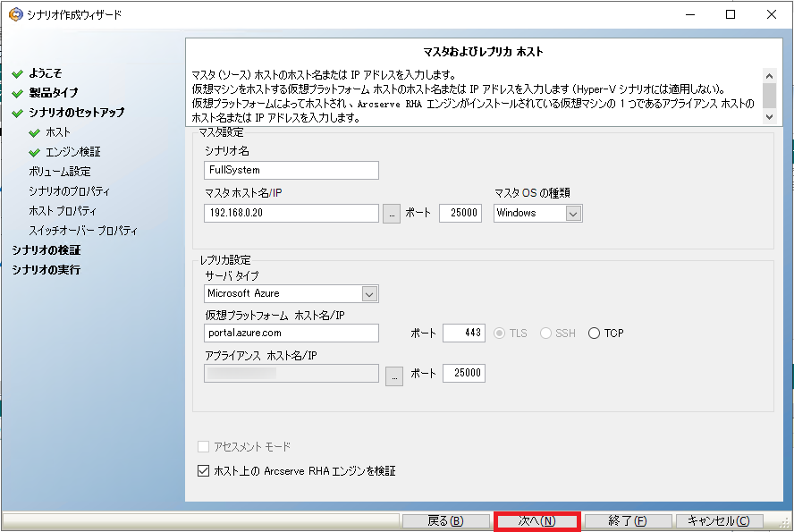Screen dimensions: 794x532
Task: Click the appliance port field showing 25000
Action: 464,373
